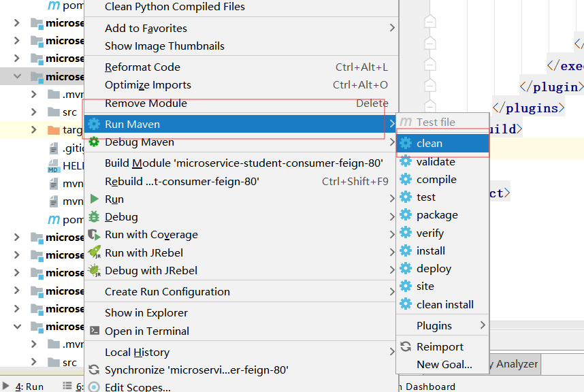Select the package Maven goal
The image size is (584, 392).
(x=442, y=215)
